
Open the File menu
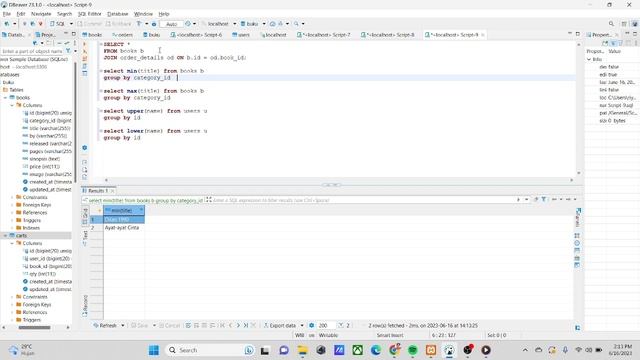(x=7, y=14)
